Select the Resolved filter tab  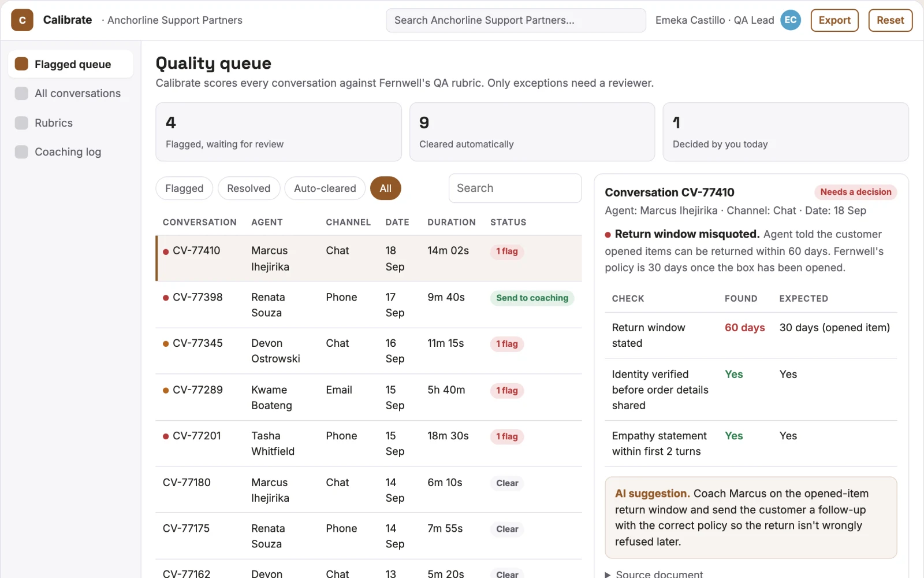[x=249, y=188]
